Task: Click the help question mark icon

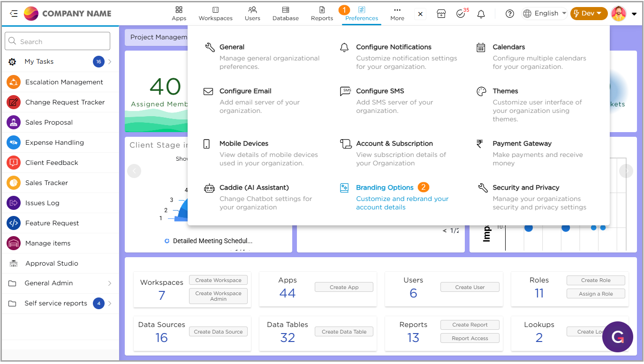Action: tap(510, 14)
